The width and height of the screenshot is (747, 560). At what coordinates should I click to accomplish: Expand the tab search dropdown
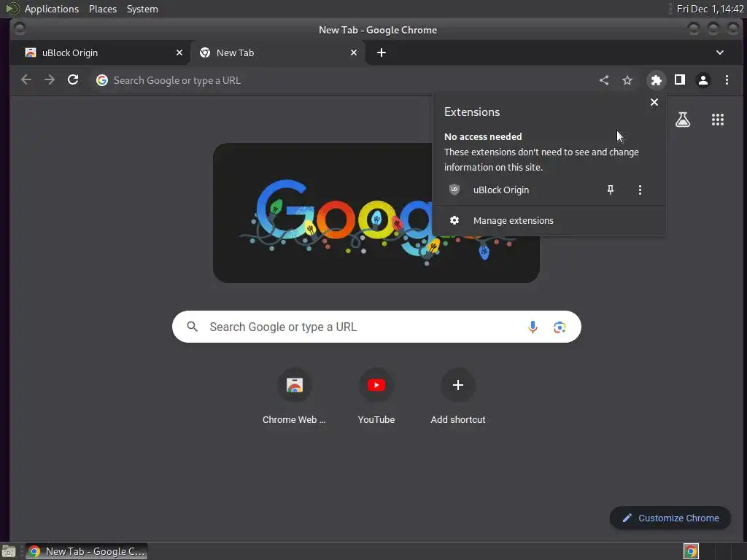coord(720,52)
